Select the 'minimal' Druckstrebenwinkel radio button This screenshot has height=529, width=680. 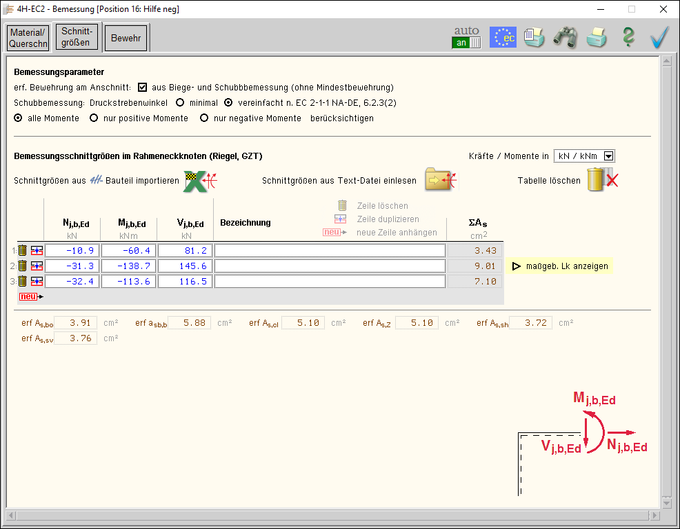pyautogui.click(x=180, y=102)
